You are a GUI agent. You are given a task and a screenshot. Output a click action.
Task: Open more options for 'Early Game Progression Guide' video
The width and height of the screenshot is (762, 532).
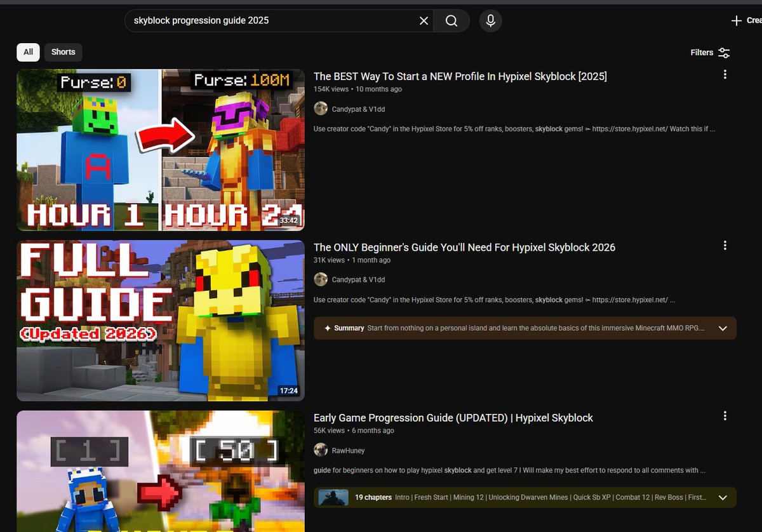click(x=725, y=416)
